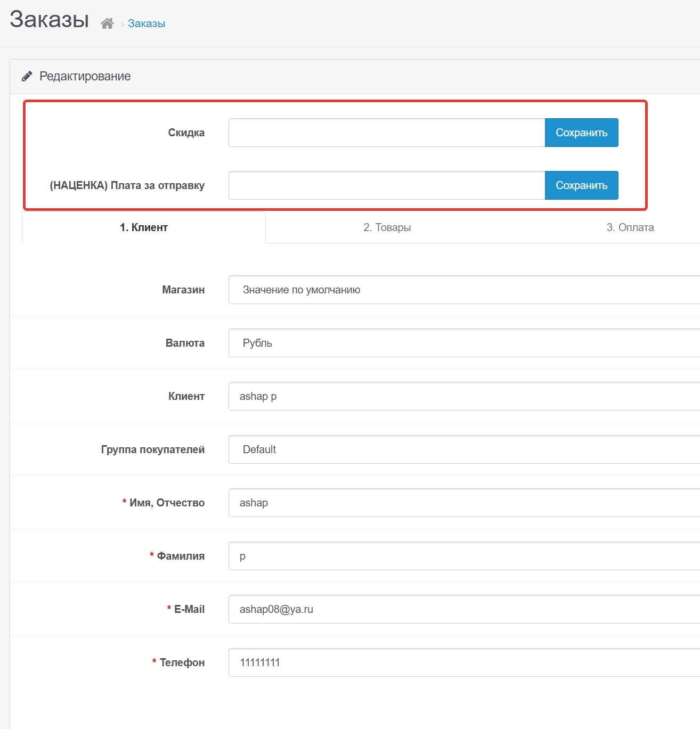Edit the Телефон field
This screenshot has width=700, height=729.
point(464,662)
